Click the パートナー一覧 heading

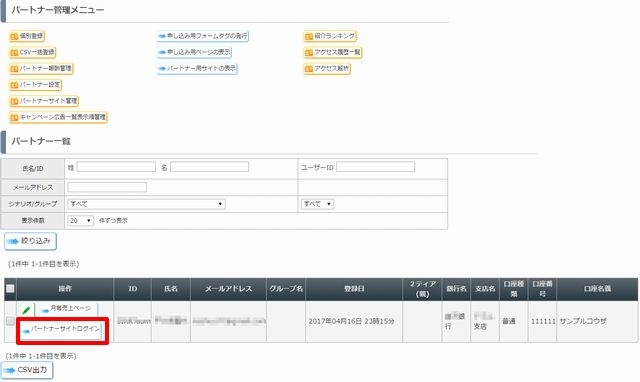[x=41, y=142]
